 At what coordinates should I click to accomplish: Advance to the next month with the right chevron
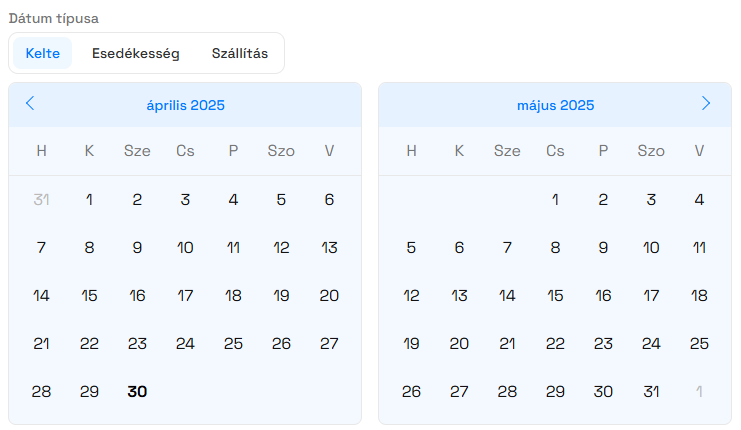pos(706,103)
